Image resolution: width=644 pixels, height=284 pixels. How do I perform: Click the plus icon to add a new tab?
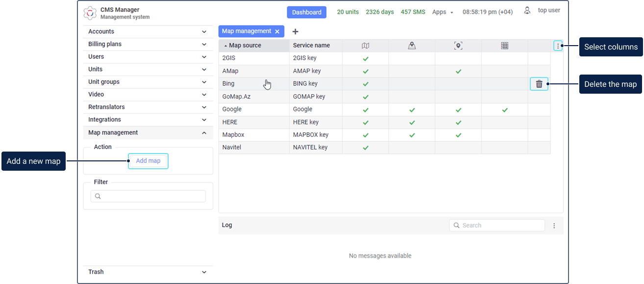[x=295, y=31]
